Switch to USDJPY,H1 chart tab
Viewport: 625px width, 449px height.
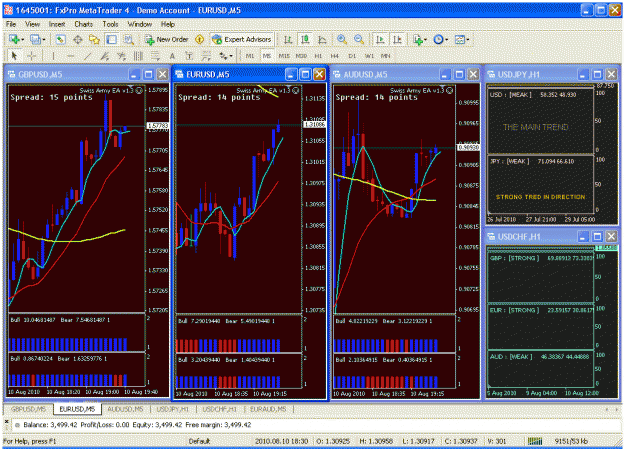coord(173,409)
